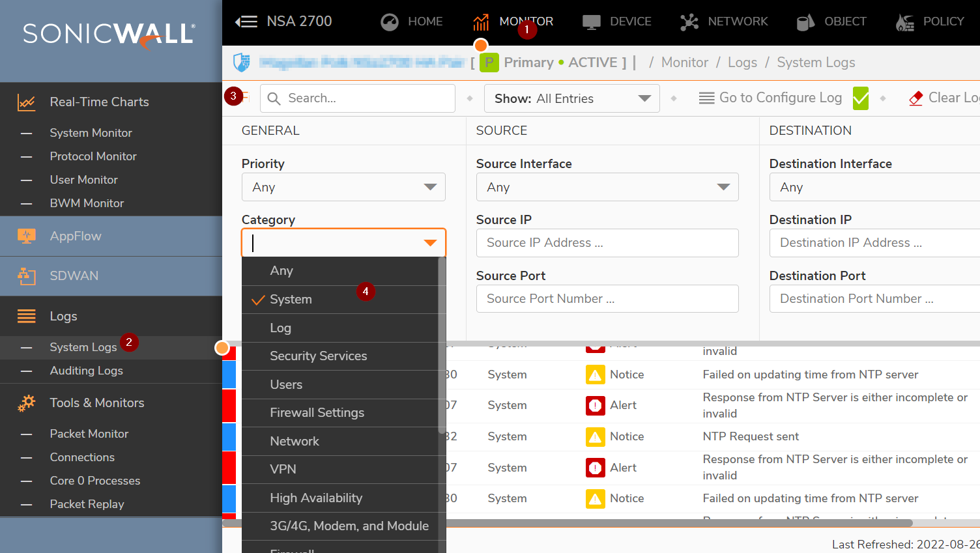
Task: Click the Source IP Address field
Action: click(607, 243)
